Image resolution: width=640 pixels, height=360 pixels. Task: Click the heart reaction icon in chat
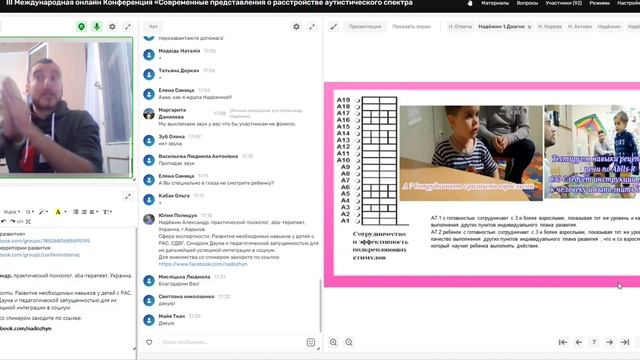149,342
